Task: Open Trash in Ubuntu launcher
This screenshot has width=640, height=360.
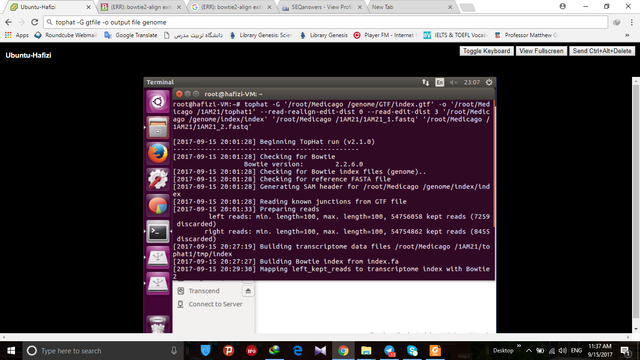Action: coord(158,324)
